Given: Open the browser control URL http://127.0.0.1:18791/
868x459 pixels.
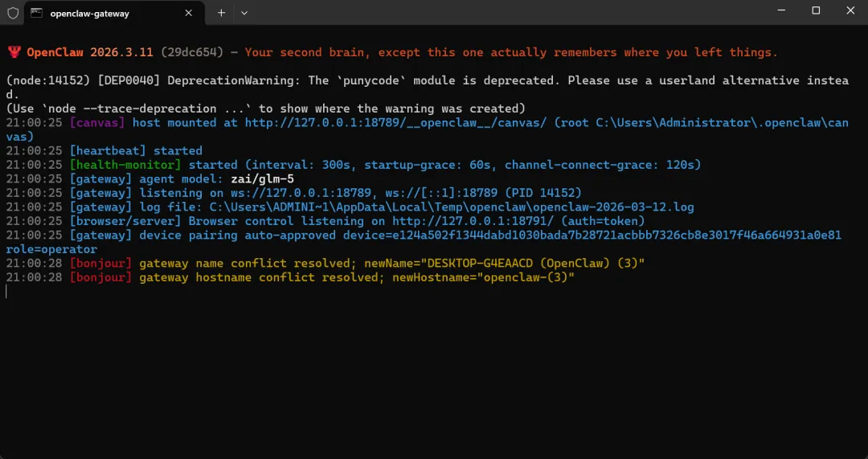Looking at the screenshot, I should pyautogui.click(x=473, y=221).
